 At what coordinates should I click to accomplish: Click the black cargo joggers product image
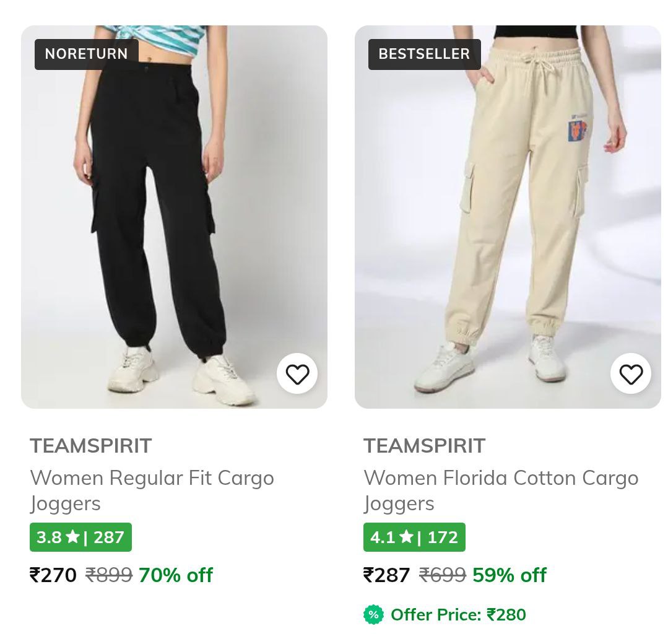[x=174, y=217]
